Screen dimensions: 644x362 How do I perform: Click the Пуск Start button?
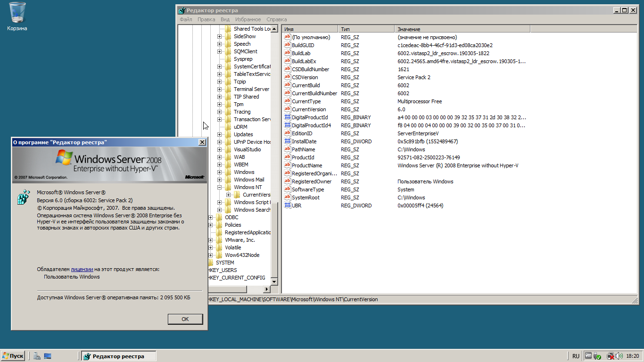point(13,356)
